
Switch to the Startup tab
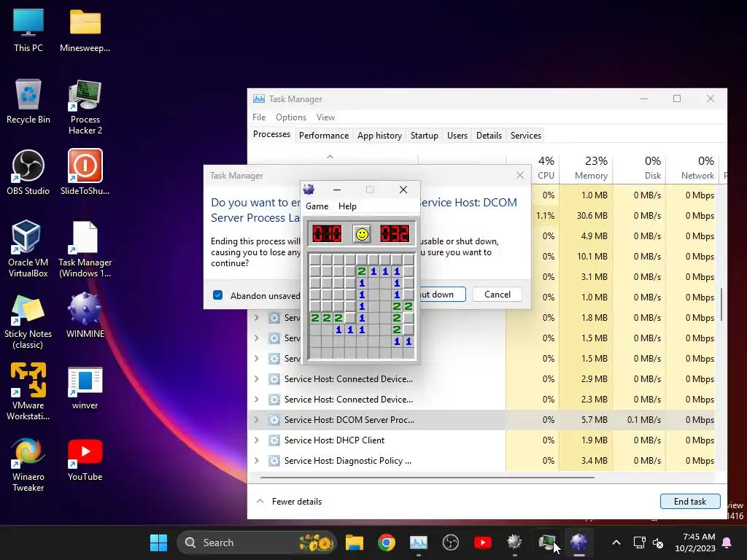[425, 135]
